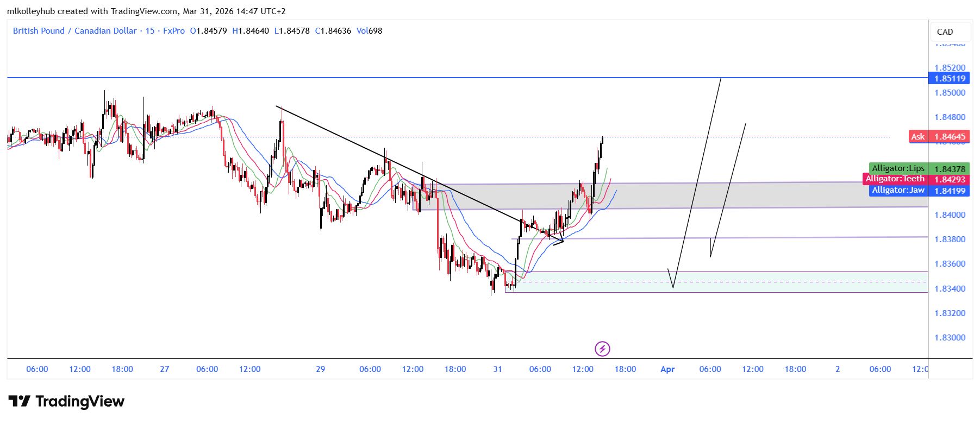The height and width of the screenshot is (423, 980).
Task: Click the Vol 698 volume readout
Action: pyautogui.click(x=369, y=31)
